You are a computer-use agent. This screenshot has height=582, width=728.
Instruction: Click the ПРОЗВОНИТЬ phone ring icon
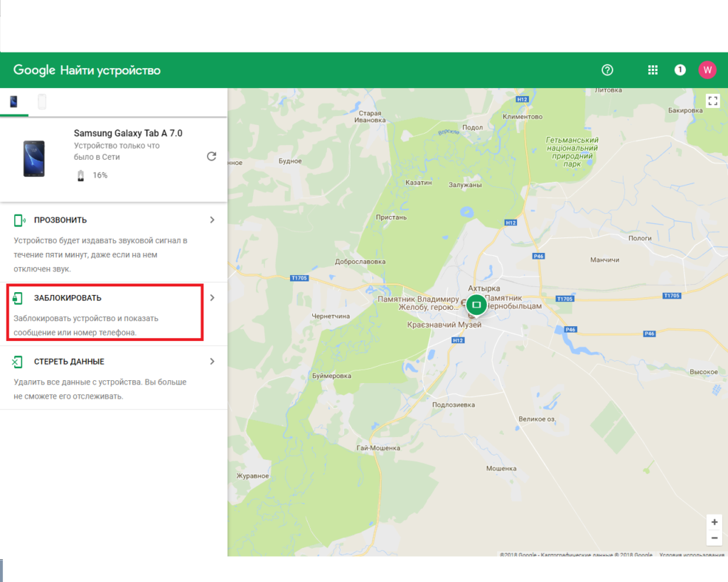[x=19, y=220]
